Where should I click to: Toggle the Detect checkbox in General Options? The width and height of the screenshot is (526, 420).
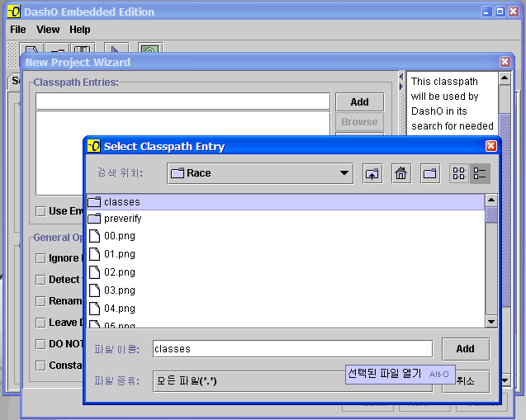tap(40, 280)
